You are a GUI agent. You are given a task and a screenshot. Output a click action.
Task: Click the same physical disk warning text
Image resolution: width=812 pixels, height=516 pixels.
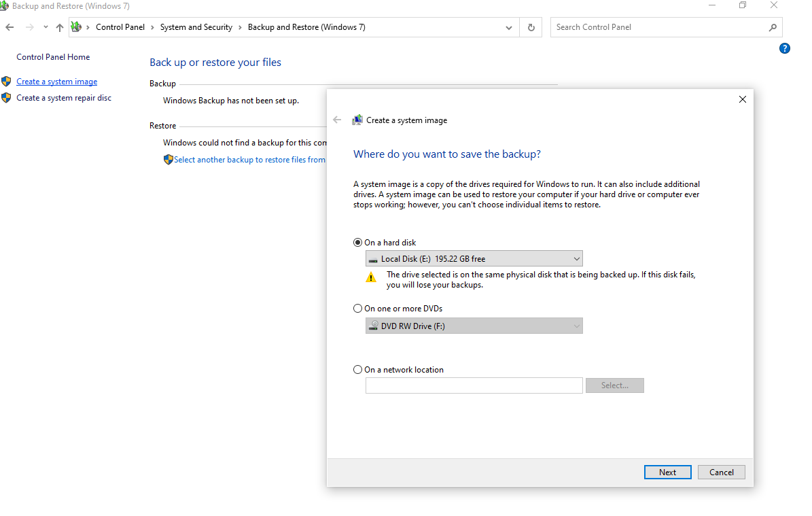541,280
